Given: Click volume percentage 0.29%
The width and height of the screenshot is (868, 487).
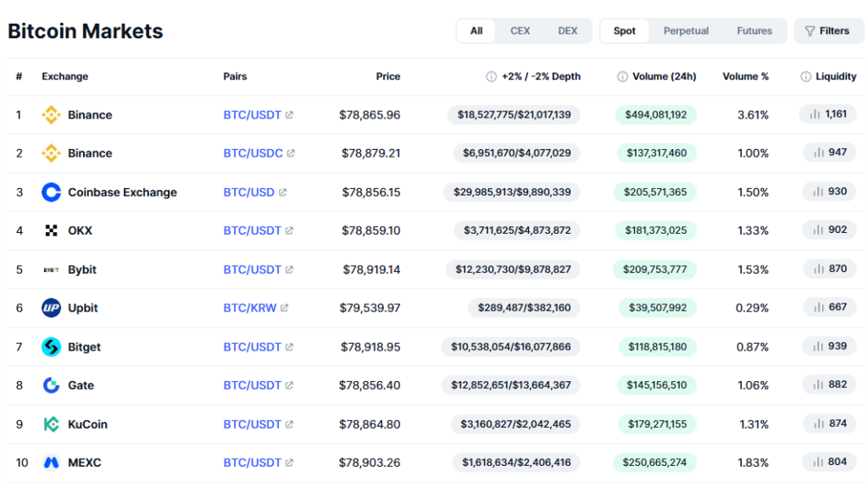Looking at the screenshot, I should 752,307.
